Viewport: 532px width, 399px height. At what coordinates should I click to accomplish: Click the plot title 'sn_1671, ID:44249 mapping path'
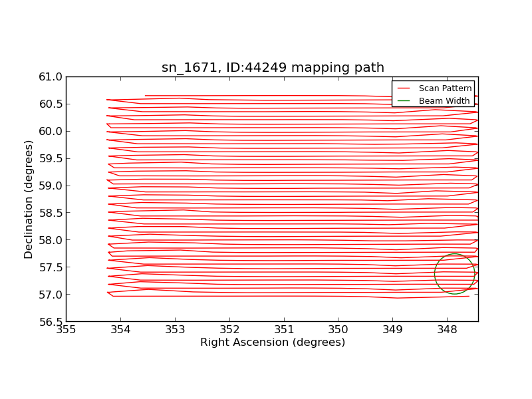click(273, 68)
